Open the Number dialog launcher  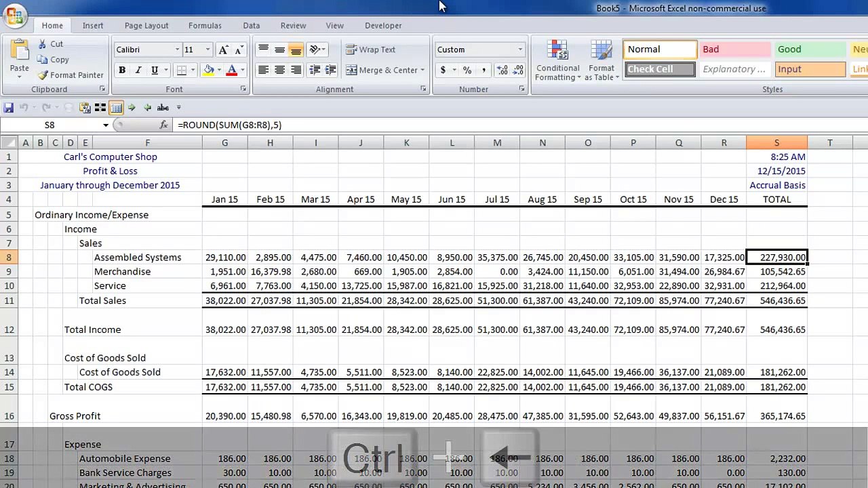tap(522, 89)
